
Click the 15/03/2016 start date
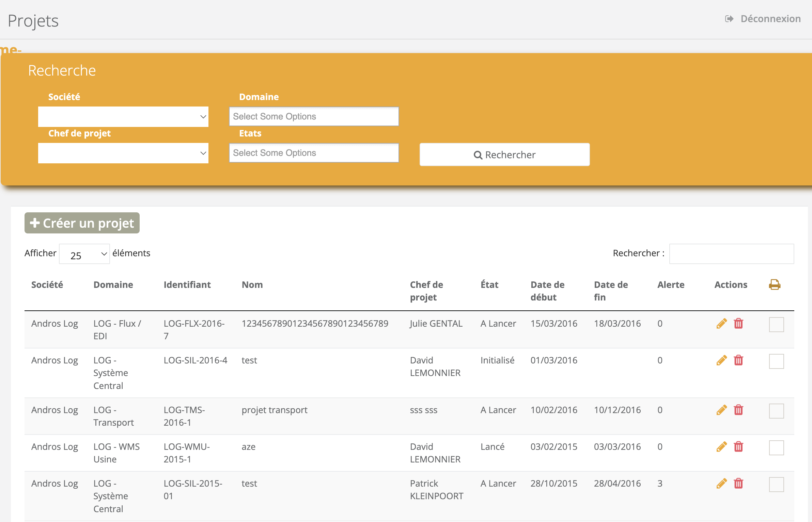554,324
